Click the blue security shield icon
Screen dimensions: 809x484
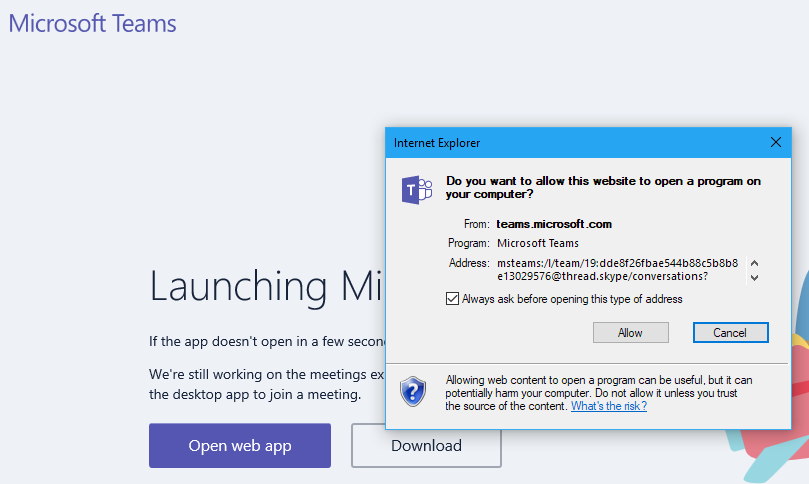click(414, 393)
